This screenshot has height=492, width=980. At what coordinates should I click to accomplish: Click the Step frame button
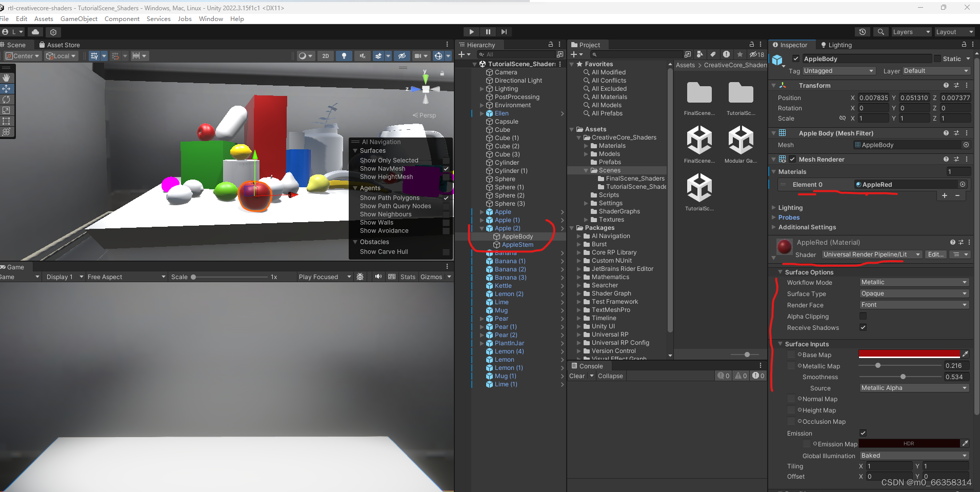point(504,31)
